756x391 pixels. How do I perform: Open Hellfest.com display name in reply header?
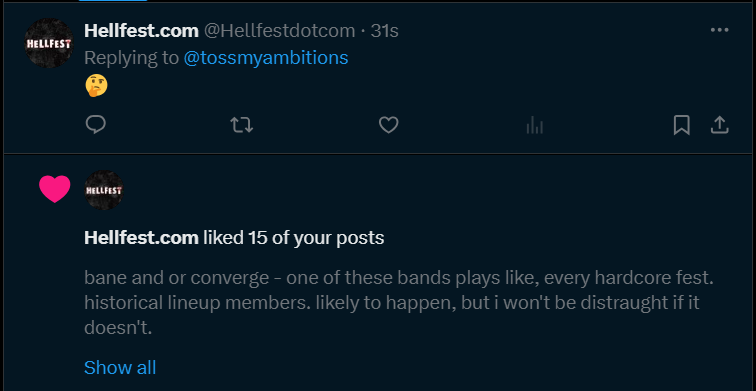click(141, 31)
